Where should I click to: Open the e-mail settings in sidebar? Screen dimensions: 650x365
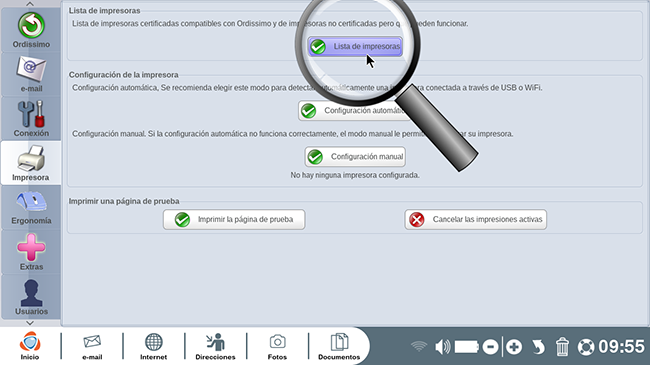(x=31, y=74)
